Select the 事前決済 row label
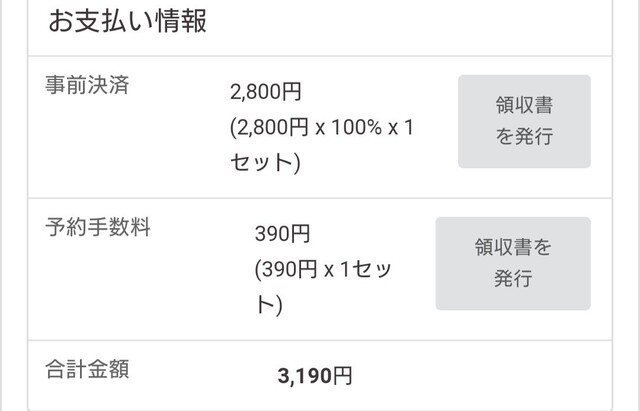 (89, 86)
